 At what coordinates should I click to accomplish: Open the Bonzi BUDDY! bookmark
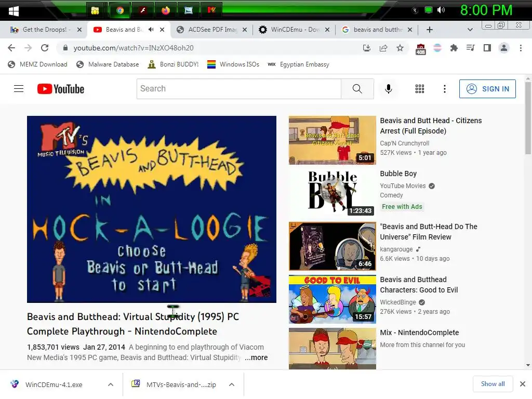click(x=173, y=64)
